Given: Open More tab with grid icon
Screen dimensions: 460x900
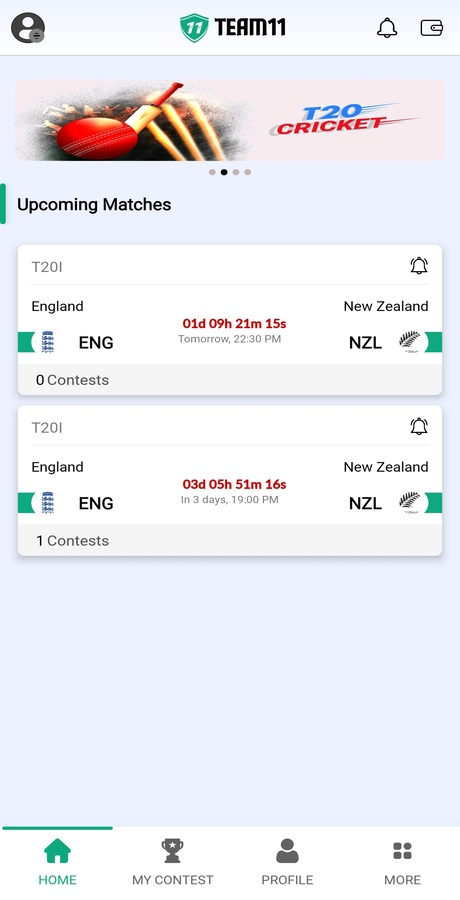Looking at the screenshot, I should [x=402, y=862].
